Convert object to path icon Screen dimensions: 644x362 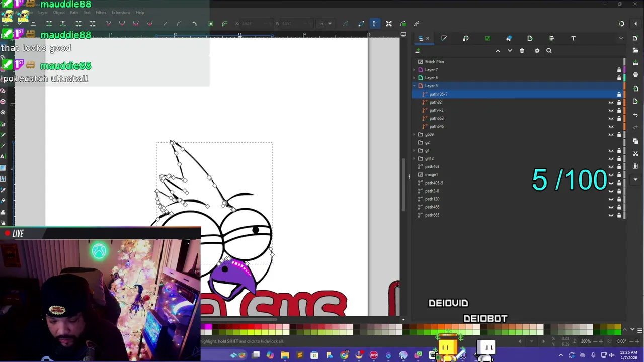211,24
